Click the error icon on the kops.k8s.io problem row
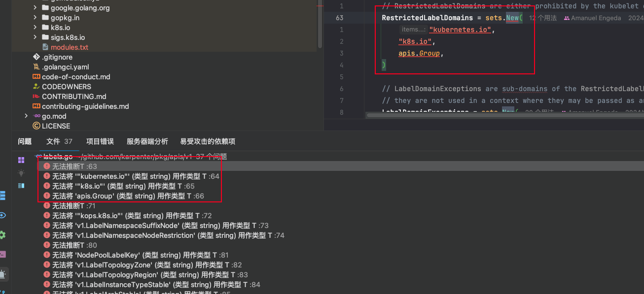Image resolution: width=644 pixels, height=294 pixels. pos(47,216)
